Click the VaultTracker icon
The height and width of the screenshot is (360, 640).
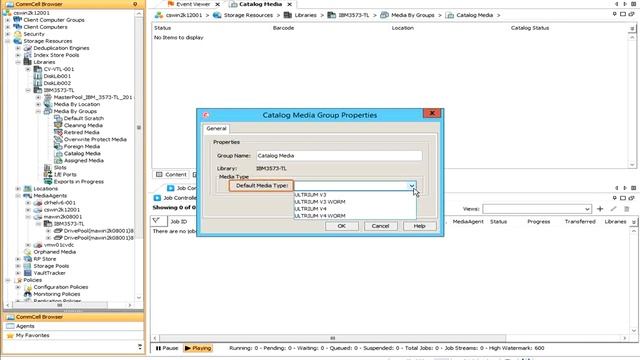click(x=28, y=273)
